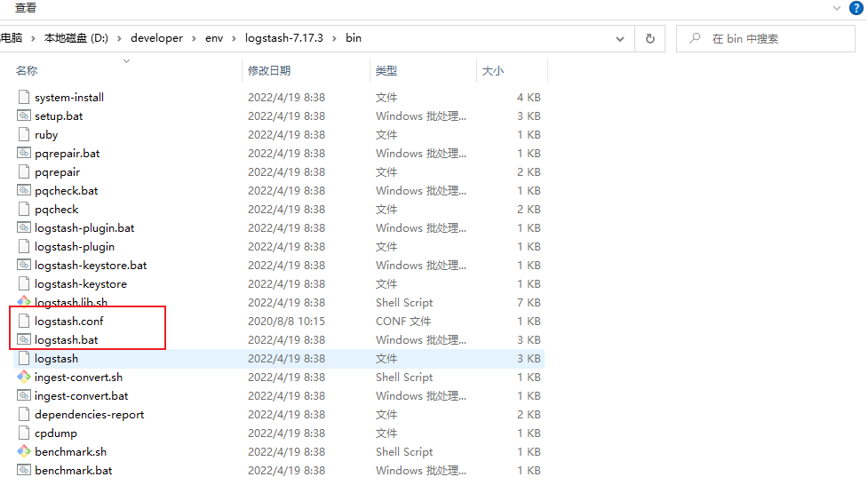The width and height of the screenshot is (868, 485).
Task: Click the pqrepair.bat batch icon
Action: point(24,153)
